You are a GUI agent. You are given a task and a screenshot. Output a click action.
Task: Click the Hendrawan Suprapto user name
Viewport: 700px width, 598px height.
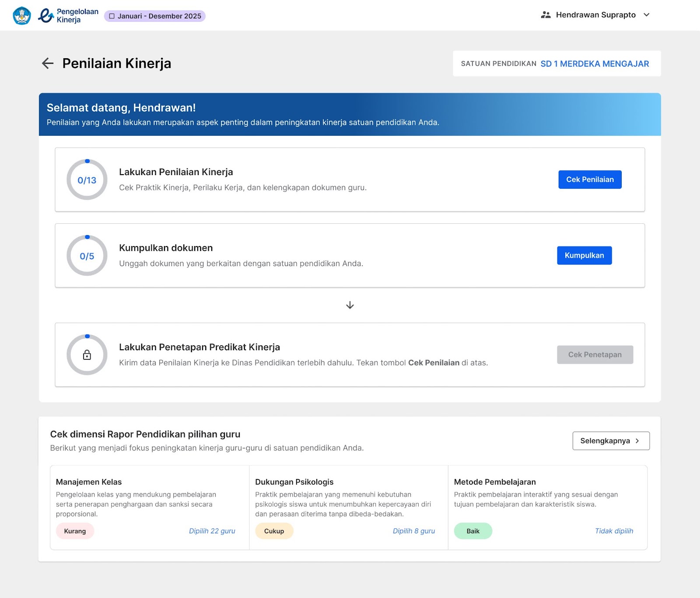click(596, 15)
